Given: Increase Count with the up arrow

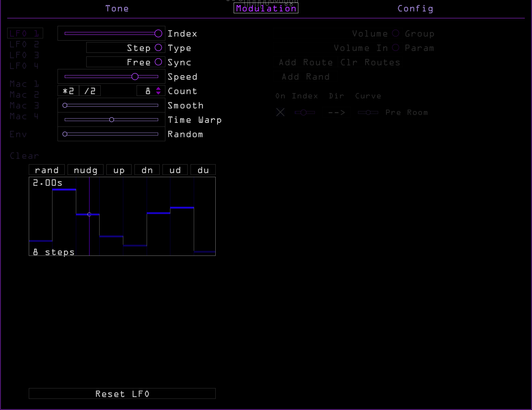Looking at the screenshot, I should (158, 88).
